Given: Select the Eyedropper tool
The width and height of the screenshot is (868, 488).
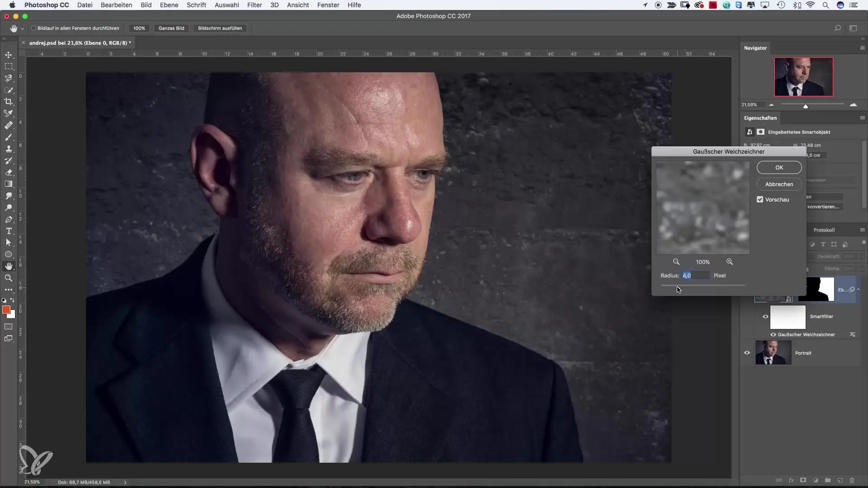Looking at the screenshot, I should point(9,113).
